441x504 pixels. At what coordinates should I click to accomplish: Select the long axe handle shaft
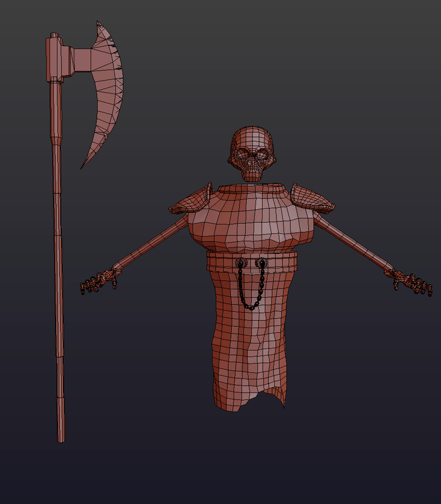point(57,252)
